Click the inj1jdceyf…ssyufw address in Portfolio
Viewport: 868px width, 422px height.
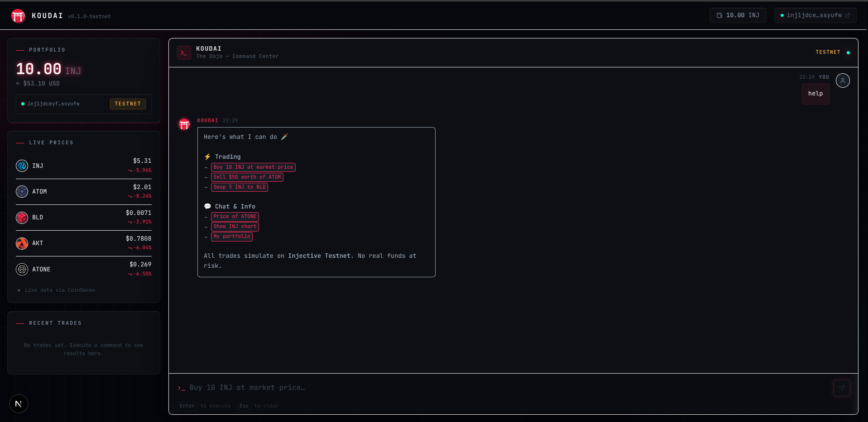(53, 104)
